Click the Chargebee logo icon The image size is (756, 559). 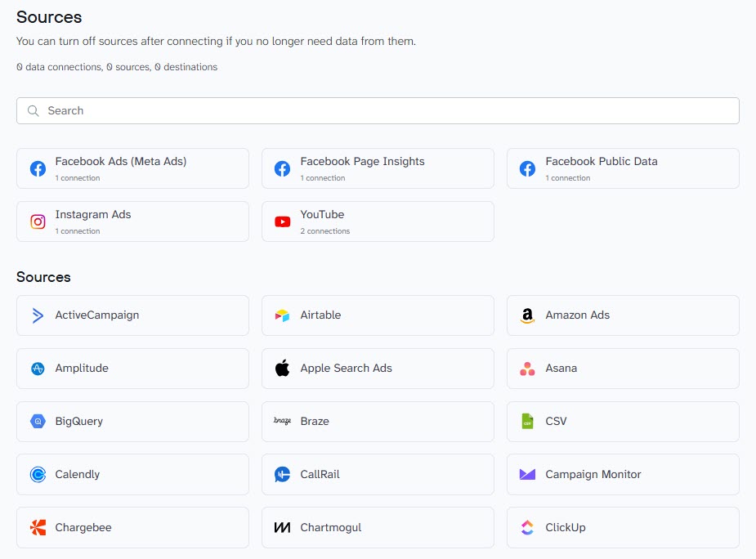point(38,528)
